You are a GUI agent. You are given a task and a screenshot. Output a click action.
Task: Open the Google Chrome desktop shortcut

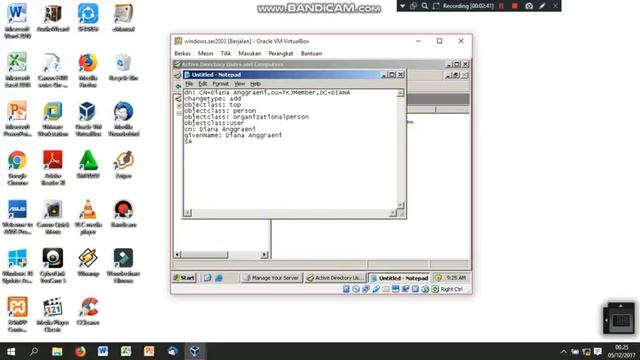click(x=17, y=167)
